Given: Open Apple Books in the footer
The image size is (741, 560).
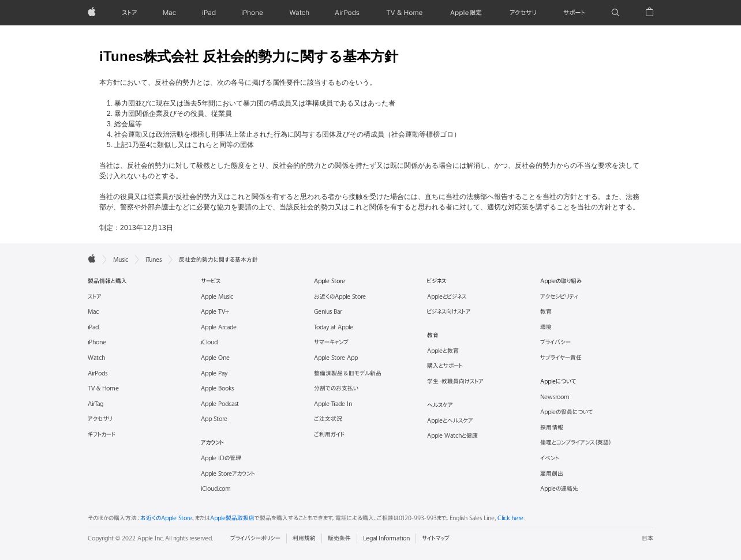Looking at the screenshot, I should tap(218, 388).
